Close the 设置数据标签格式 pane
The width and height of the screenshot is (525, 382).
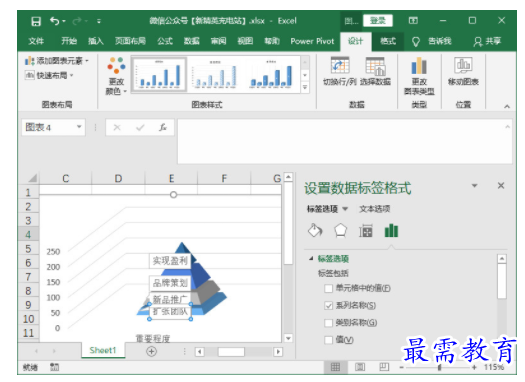coord(501,185)
